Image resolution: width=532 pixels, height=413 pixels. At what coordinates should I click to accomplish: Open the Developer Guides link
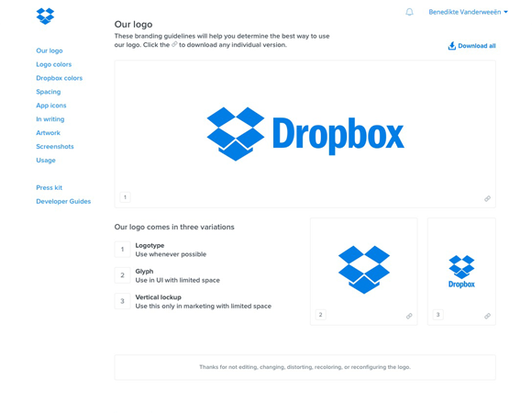(x=63, y=201)
